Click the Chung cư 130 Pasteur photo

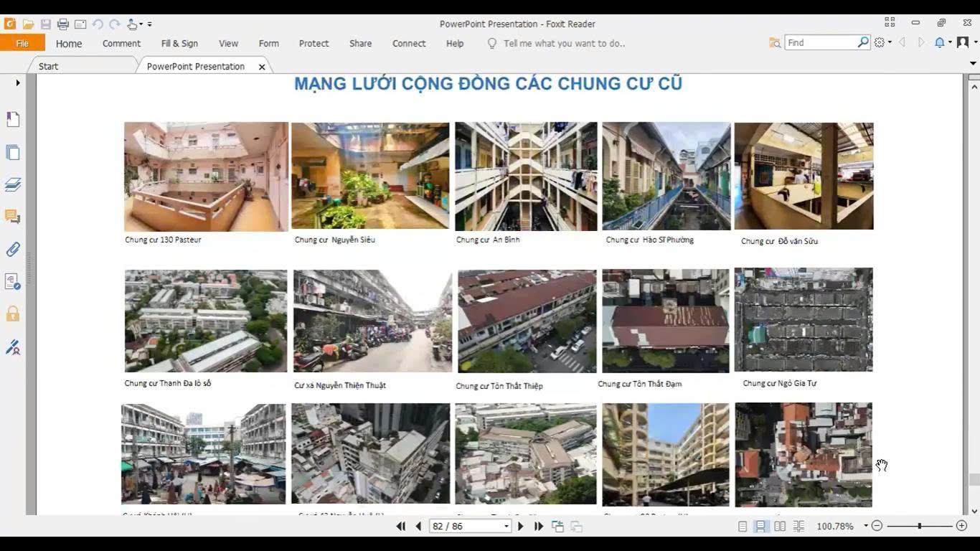click(x=207, y=176)
